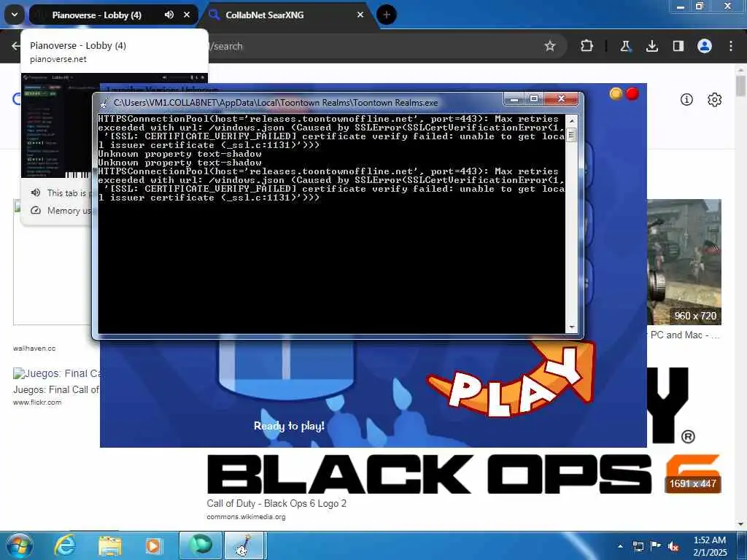Click the commons.wikimedia.org source text
747x560 pixels.
point(247,517)
